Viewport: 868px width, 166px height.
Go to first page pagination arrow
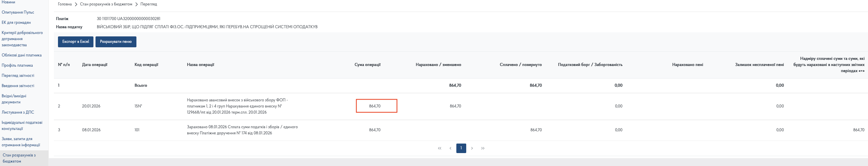[439, 148]
